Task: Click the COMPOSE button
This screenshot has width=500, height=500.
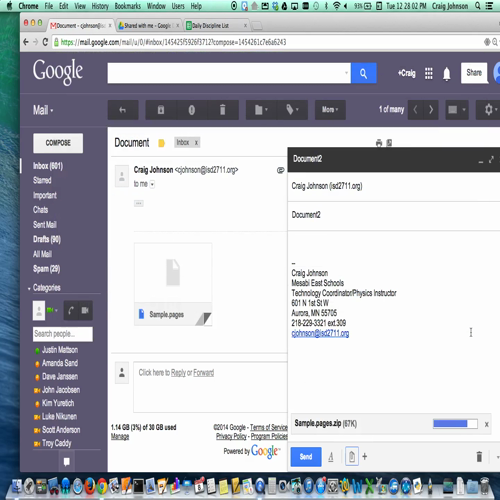Action: [x=58, y=143]
